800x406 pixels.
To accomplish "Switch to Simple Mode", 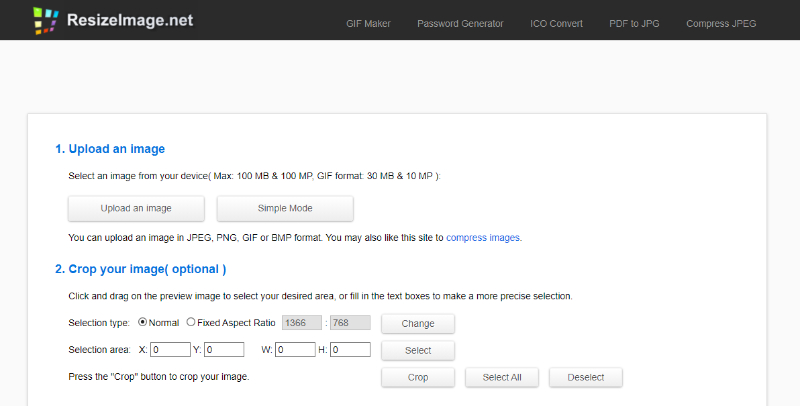I will [x=285, y=208].
